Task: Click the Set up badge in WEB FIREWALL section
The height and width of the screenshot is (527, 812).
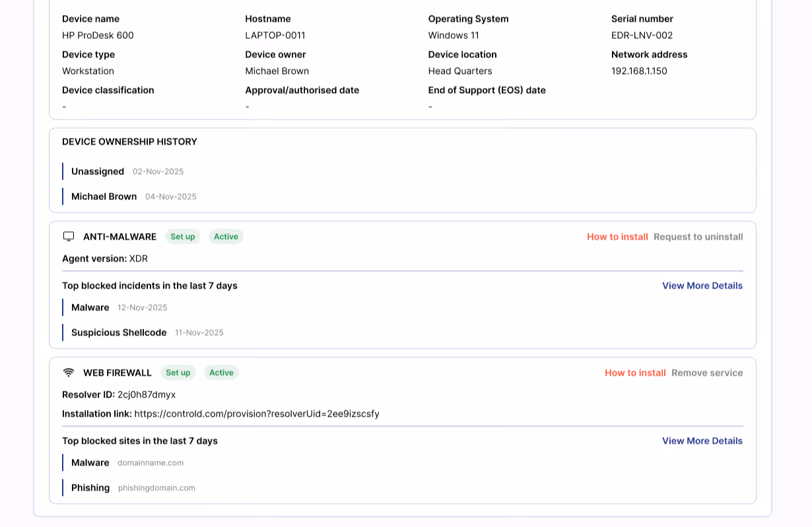Action: [x=178, y=372]
